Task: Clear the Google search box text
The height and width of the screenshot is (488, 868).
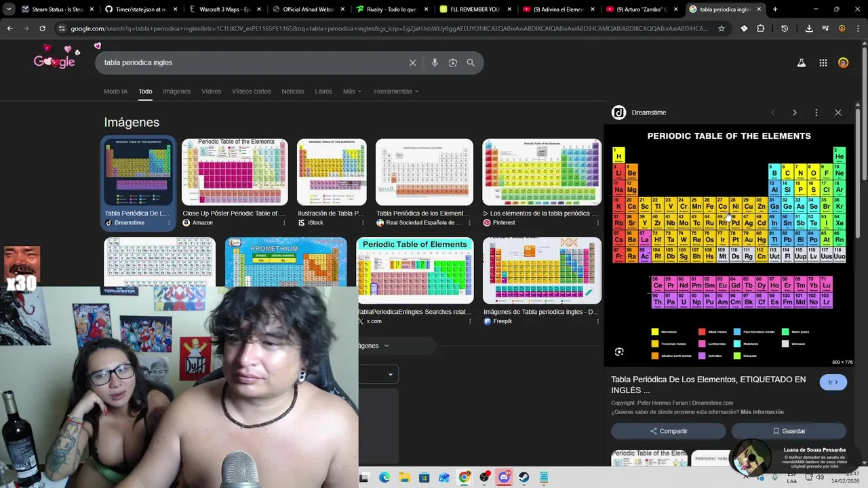Action: click(x=412, y=62)
